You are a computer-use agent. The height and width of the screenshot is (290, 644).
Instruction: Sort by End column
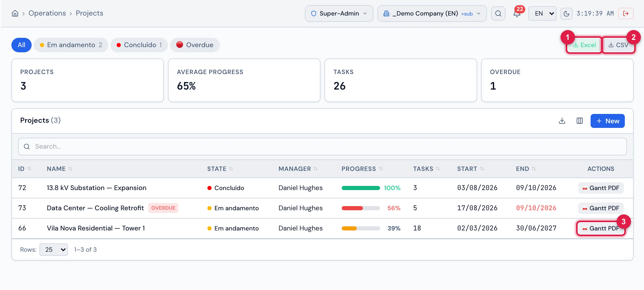pos(526,169)
